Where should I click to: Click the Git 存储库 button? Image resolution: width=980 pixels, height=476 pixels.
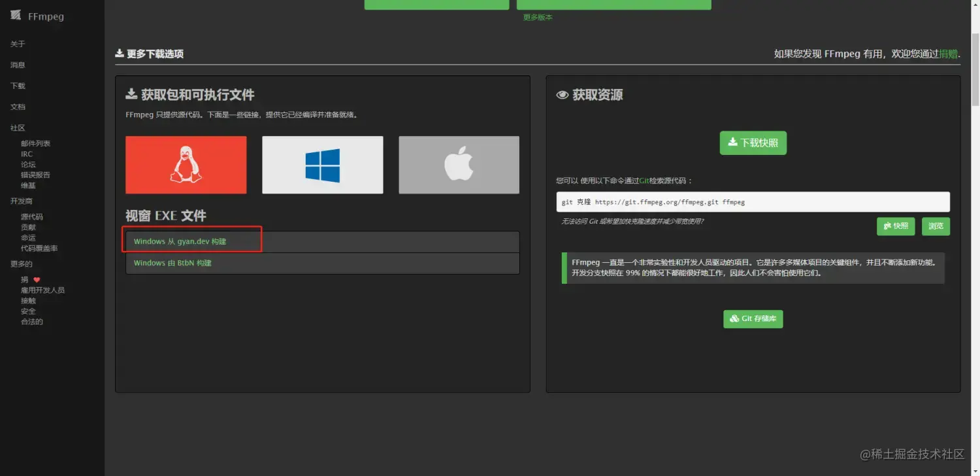click(753, 319)
